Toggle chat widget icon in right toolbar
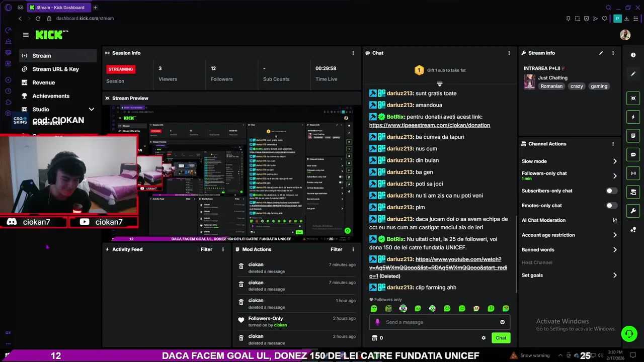Image resolution: width=644 pixels, height=362 pixels. tap(633, 154)
